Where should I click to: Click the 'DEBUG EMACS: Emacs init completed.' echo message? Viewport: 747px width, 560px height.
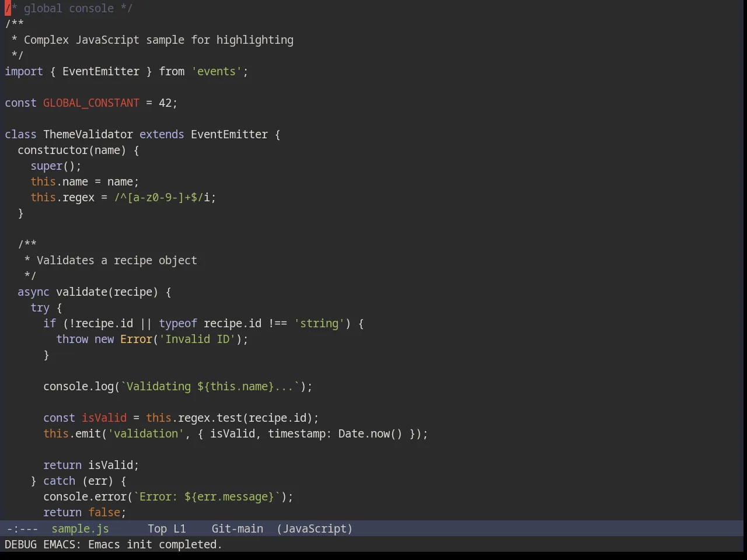113,544
